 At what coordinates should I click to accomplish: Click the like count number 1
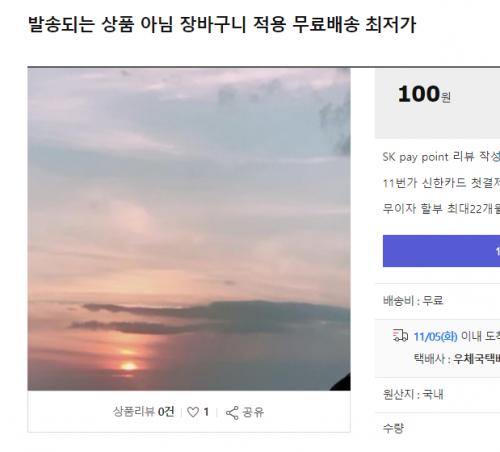pyautogui.click(x=206, y=412)
